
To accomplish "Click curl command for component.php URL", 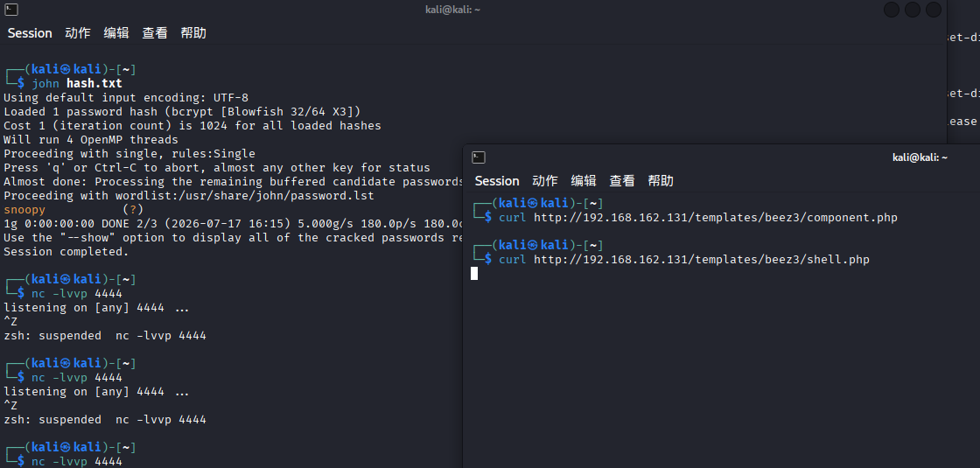I will 698,218.
